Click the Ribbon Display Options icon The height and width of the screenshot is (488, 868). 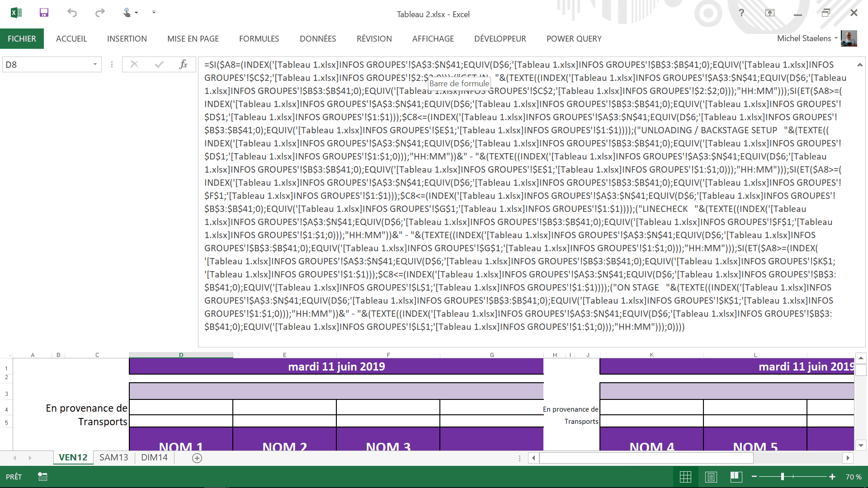pos(769,13)
